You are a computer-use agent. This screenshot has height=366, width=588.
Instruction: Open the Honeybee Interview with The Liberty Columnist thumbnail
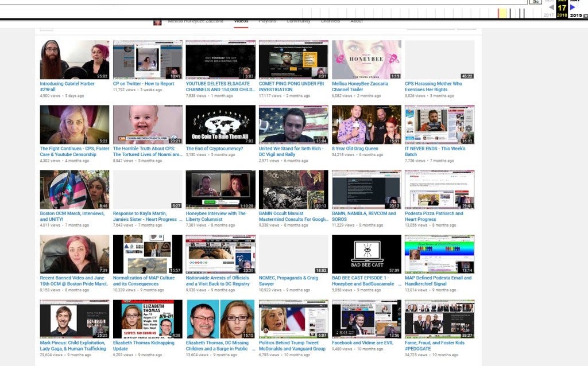click(220, 189)
